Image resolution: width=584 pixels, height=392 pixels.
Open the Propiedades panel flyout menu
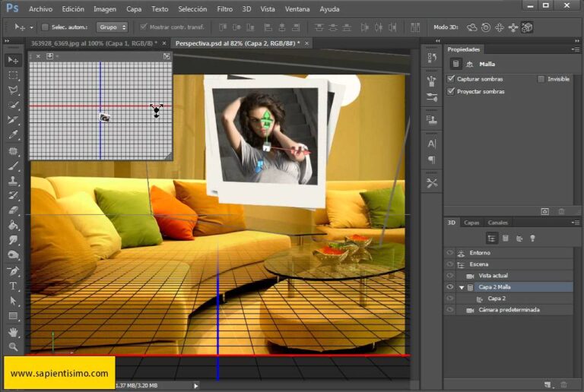coord(576,49)
